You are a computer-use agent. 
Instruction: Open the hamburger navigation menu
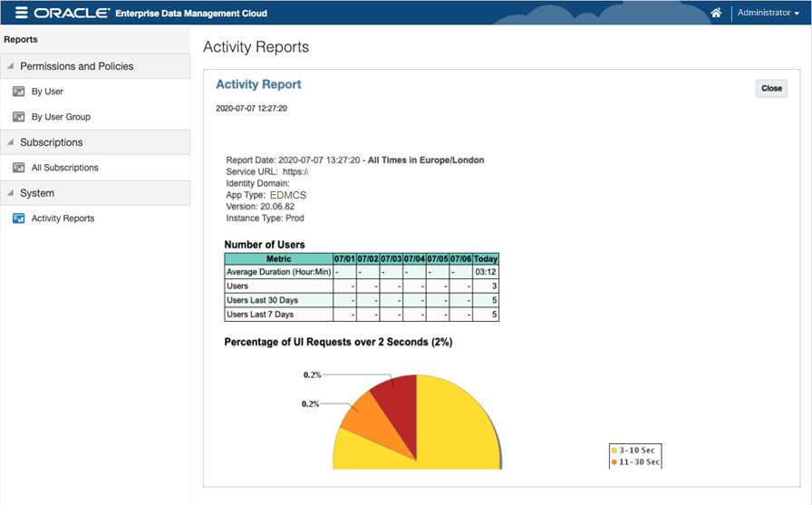click(x=21, y=13)
